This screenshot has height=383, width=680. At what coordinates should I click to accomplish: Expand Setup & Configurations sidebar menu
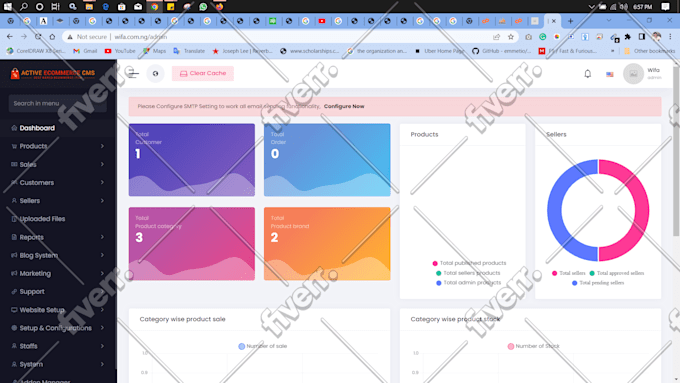point(58,328)
